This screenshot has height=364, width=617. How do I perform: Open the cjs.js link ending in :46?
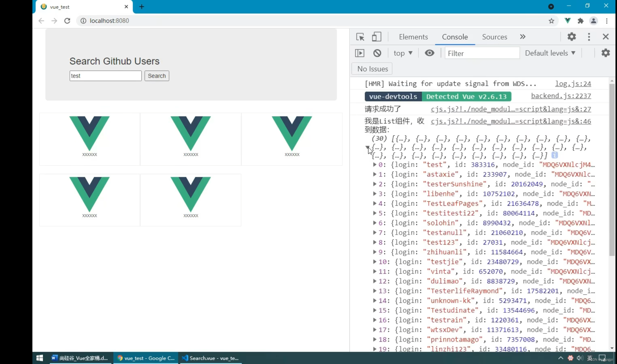[511, 121]
